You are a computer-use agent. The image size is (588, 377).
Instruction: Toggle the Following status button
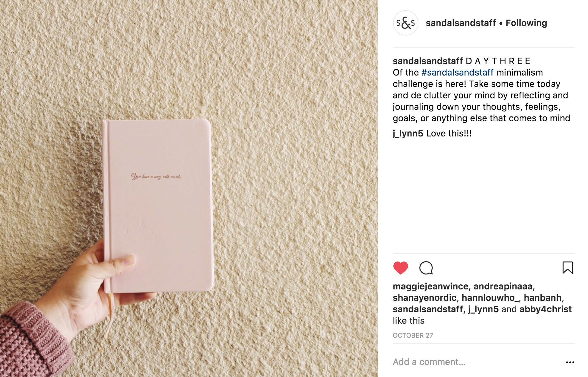point(526,23)
